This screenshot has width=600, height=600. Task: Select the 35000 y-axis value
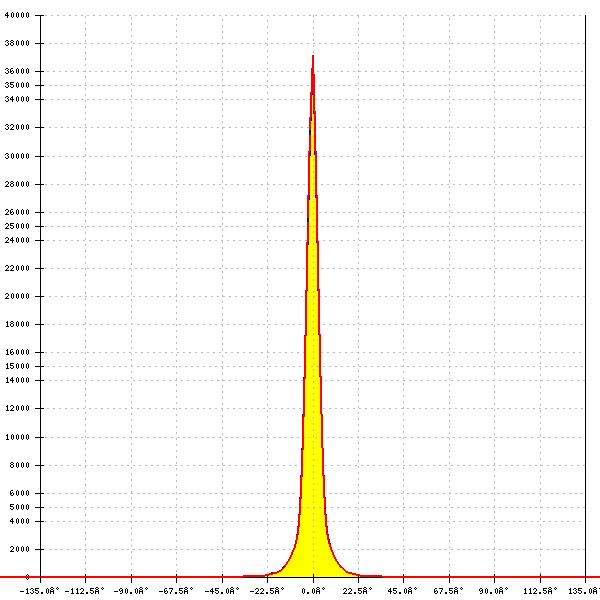click(17, 85)
